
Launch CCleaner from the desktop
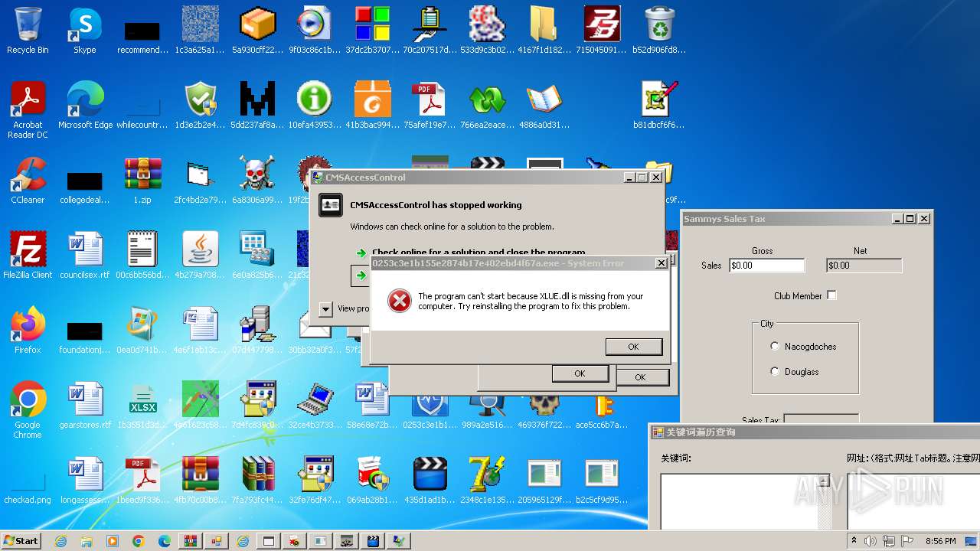tap(28, 181)
